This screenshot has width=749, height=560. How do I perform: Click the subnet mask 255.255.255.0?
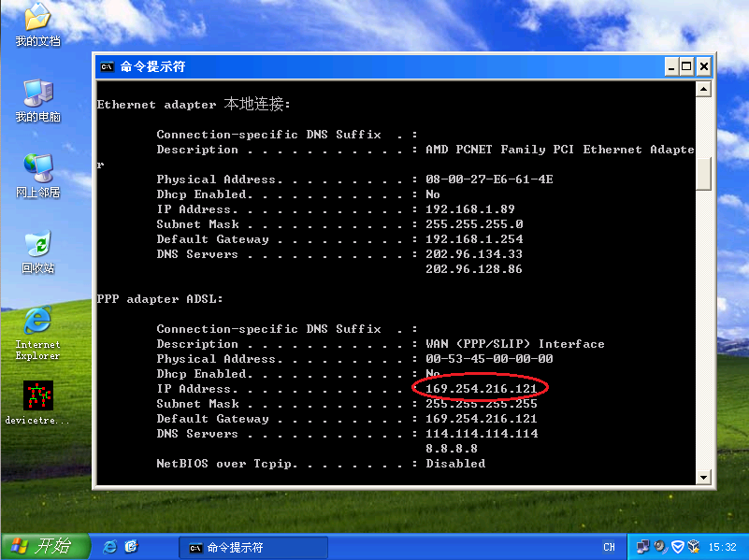[474, 224]
